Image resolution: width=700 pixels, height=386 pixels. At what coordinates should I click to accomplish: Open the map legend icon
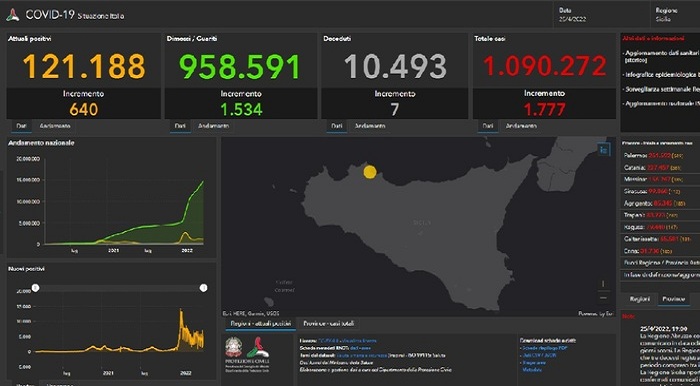604,149
